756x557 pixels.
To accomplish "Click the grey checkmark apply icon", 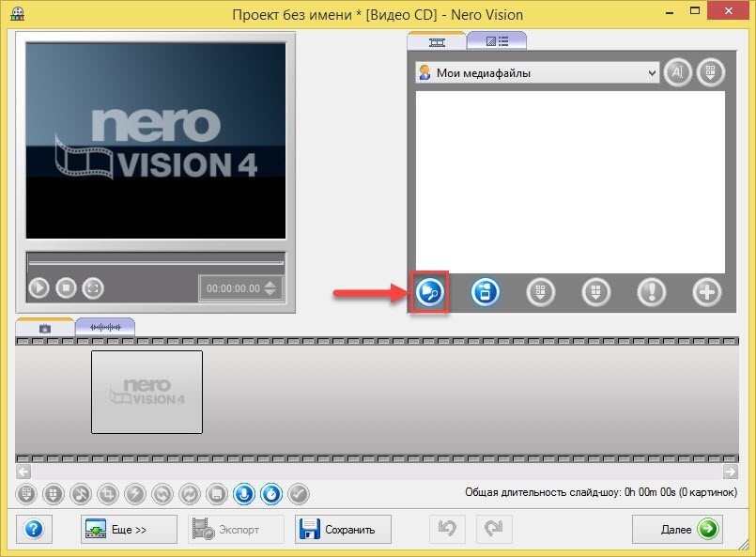I will pos(299,494).
